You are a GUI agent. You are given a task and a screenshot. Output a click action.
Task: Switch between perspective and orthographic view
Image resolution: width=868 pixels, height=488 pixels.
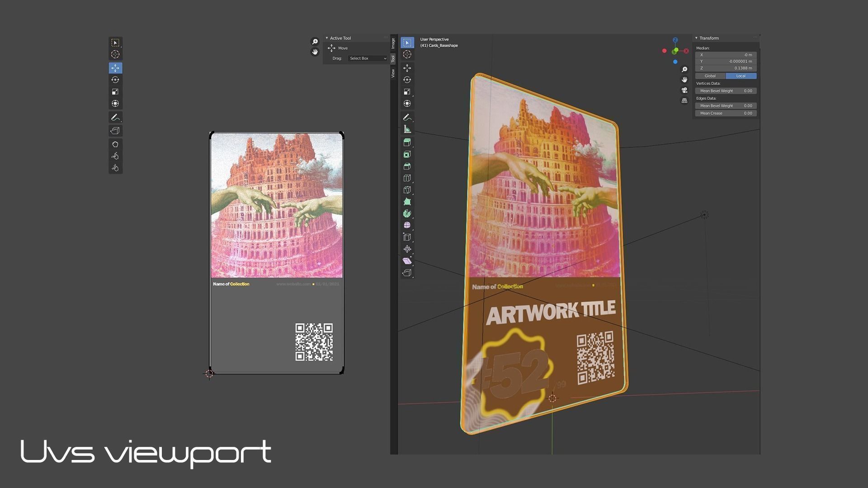coord(684,101)
